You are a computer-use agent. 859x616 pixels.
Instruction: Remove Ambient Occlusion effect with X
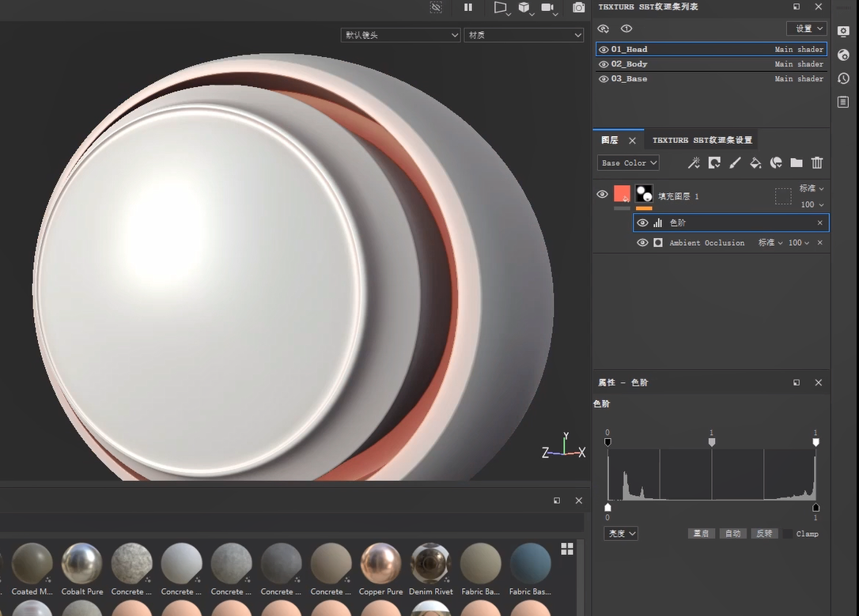coord(820,243)
